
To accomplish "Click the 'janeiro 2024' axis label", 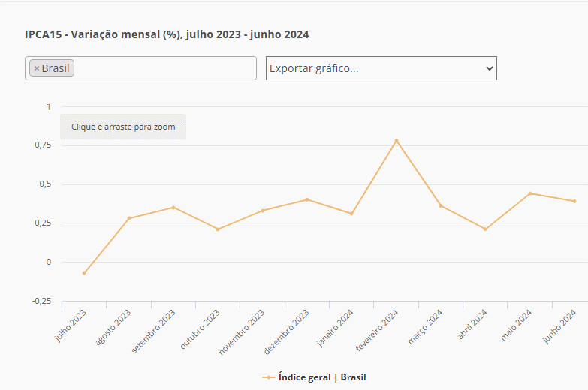I will pos(335,328).
